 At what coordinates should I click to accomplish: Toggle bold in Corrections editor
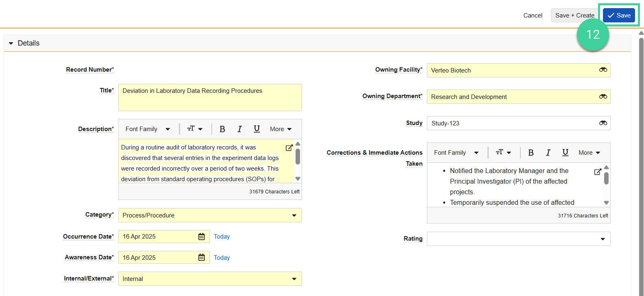531,153
